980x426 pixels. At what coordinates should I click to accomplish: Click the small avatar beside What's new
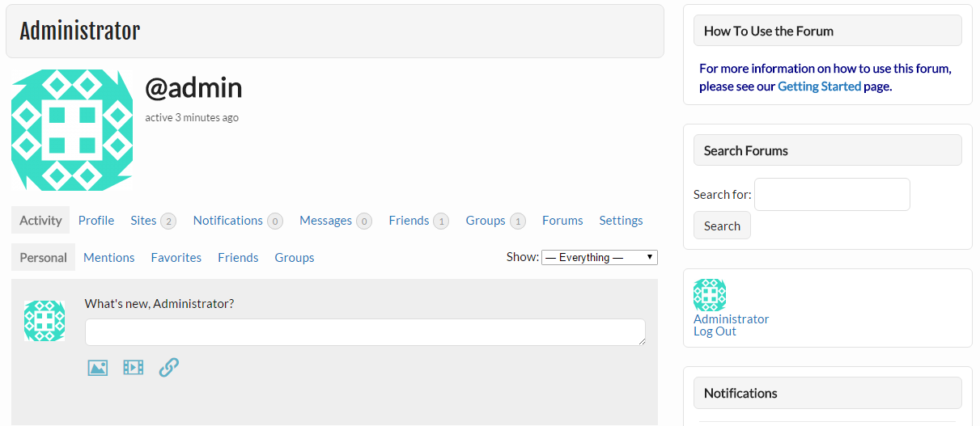[x=45, y=321]
